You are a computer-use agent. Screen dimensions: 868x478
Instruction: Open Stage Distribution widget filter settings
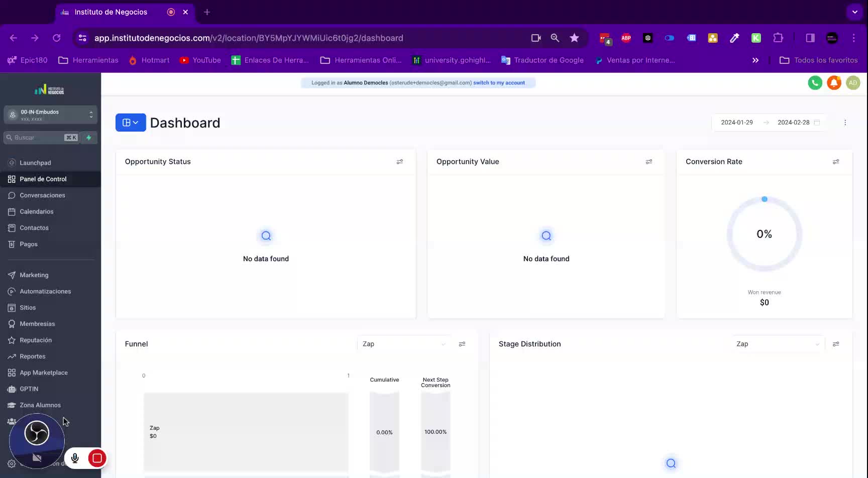point(836,344)
